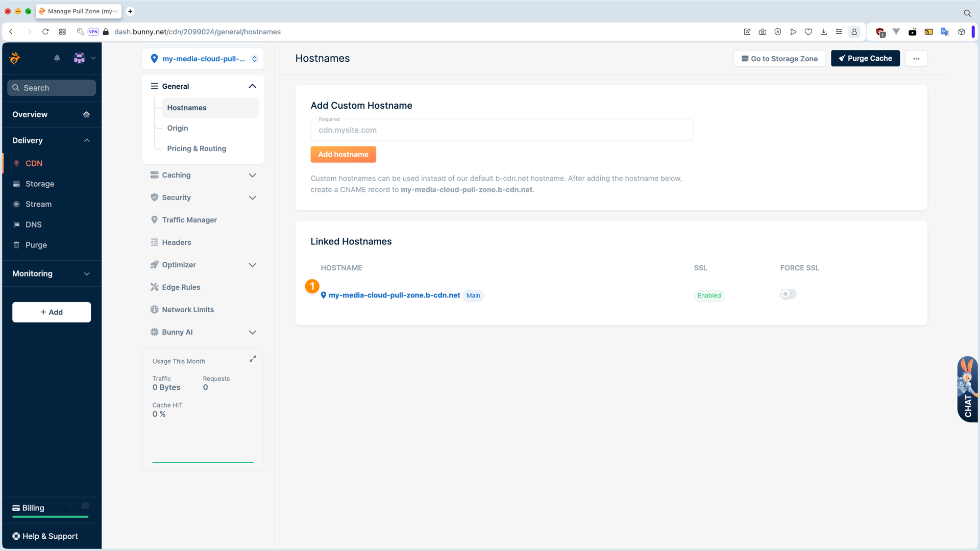This screenshot has width=980, height=551.
Task: Go back with browser back arrow
Action: click(x=11, y=32)
